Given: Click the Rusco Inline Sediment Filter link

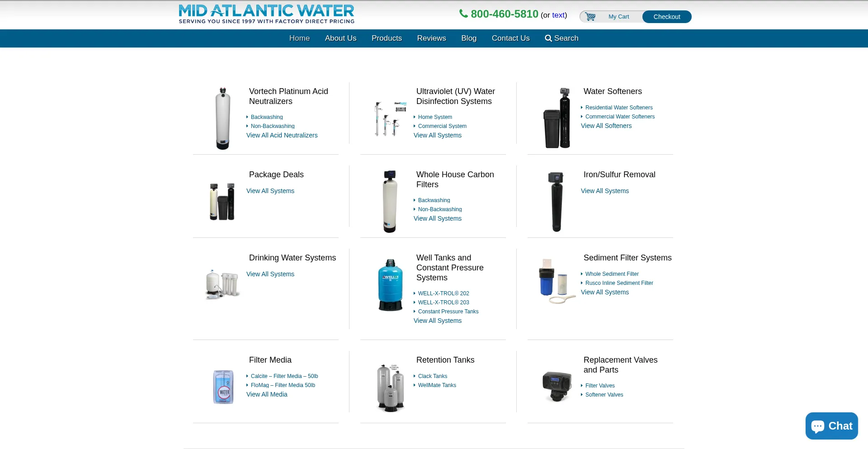Looking at the screenshot, I should [x=619, y=283].
